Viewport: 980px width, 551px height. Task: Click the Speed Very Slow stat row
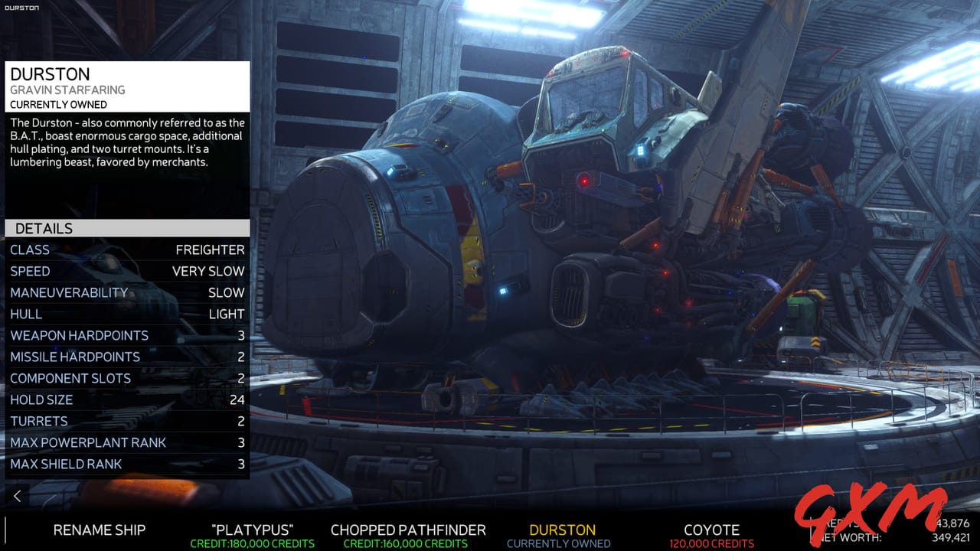point(127,271)
